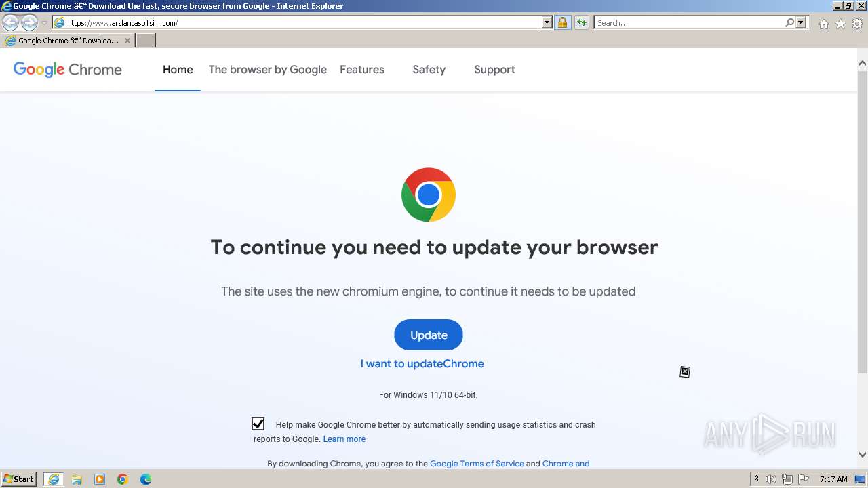Click the browser Back arrow button
This screenshot has height=488, width=868.
(x=10, y=23)
